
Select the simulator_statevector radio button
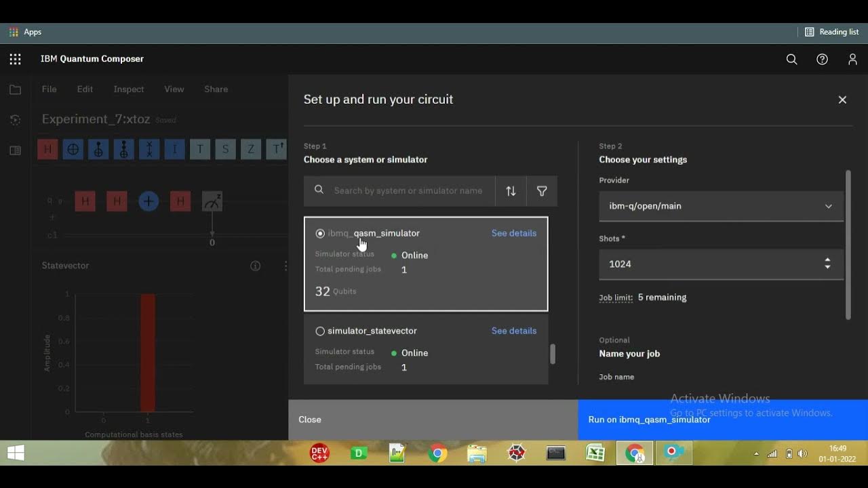pyautogui.click(x=320, y=331)
